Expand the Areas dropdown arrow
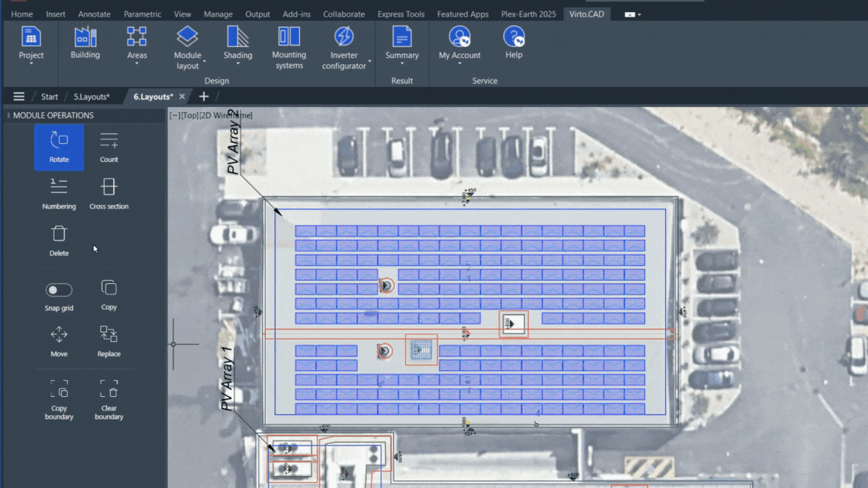 (136, 64)
